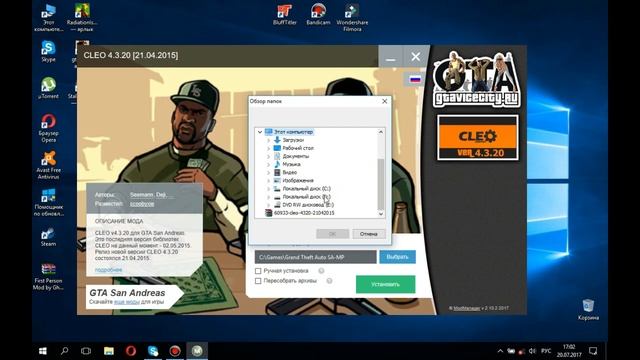Screen dimensions: 640x360
Task: Click РУС input language indicator
Action: click(546, 351)
